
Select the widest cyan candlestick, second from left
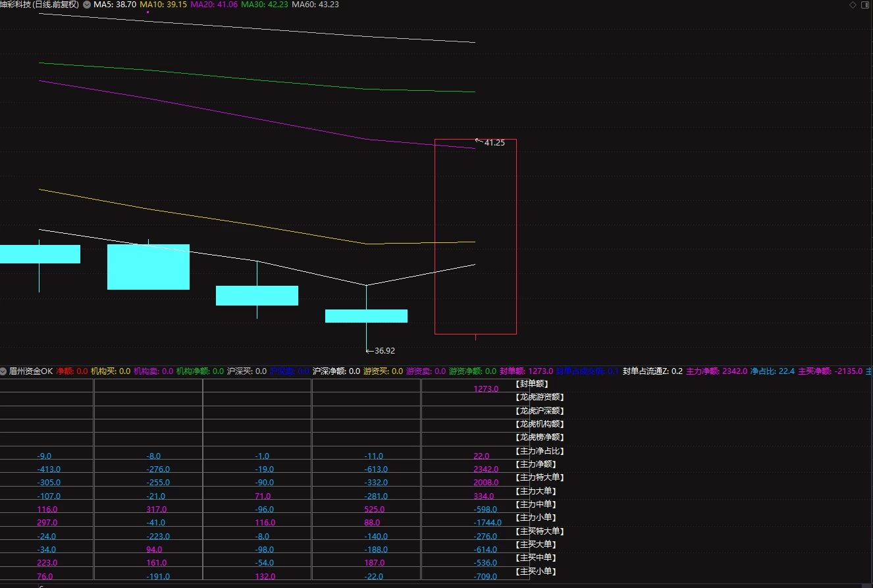click(x=148, y=267)
